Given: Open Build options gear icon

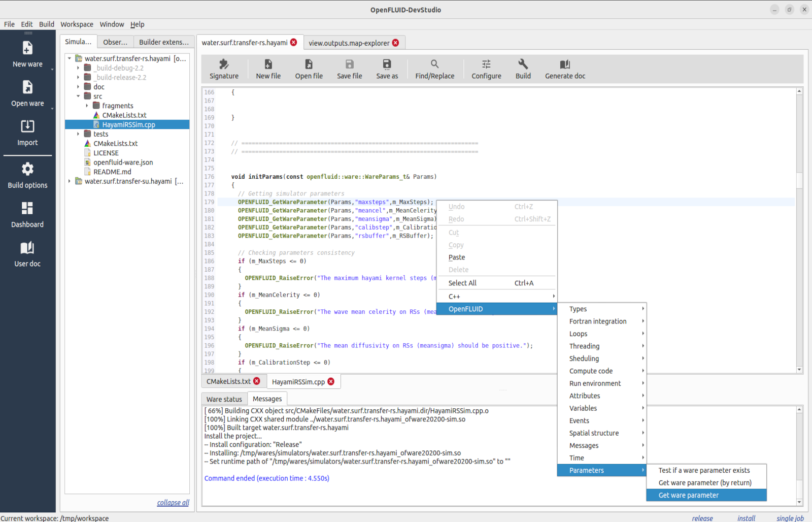Looking at the screenshot, I should [27, 169].
